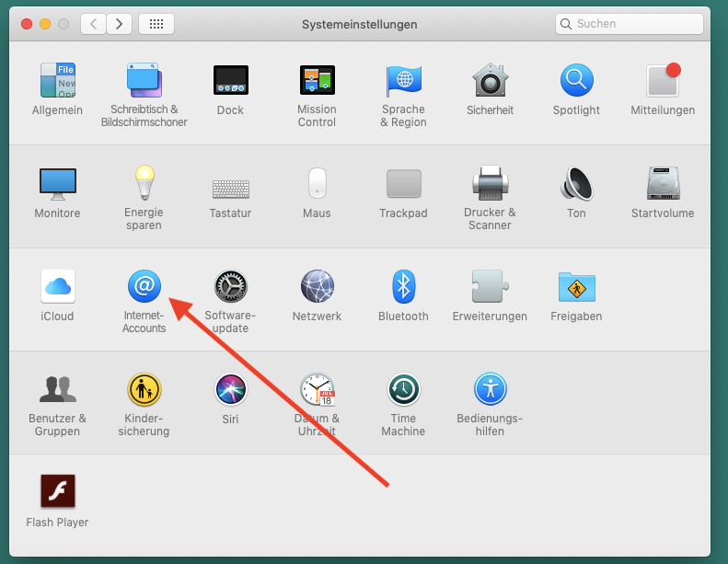Show all preferences grid button

(156, 24)
